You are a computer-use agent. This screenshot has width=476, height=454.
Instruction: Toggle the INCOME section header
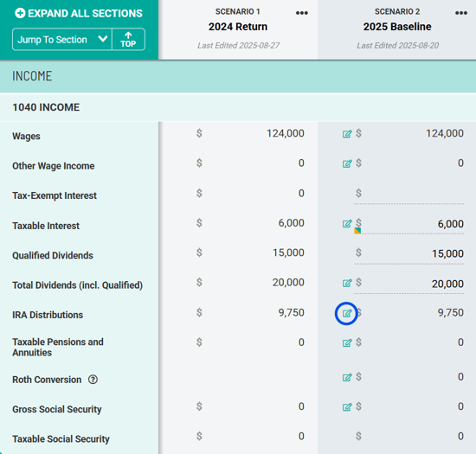coord(238,76)
